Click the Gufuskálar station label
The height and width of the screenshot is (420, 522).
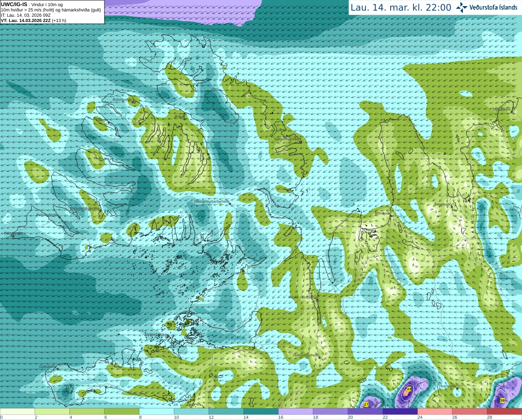[47, 367]
